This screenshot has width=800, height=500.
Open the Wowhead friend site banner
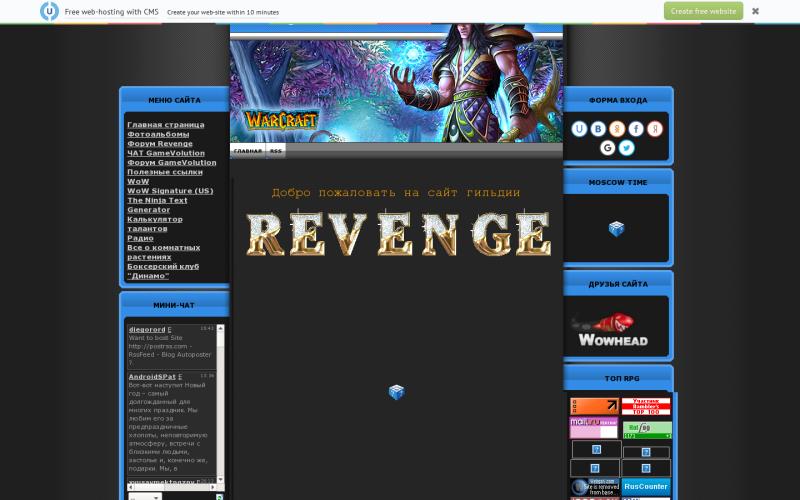point(610,330)
